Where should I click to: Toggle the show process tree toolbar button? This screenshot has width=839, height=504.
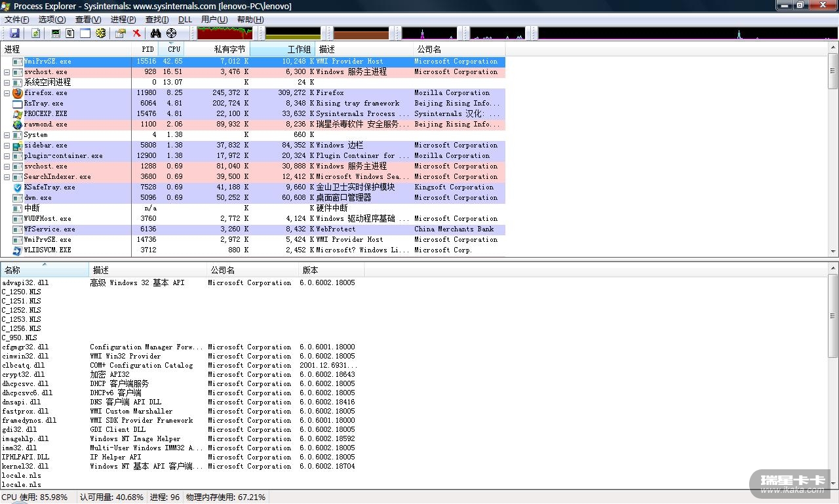[70, 33]
